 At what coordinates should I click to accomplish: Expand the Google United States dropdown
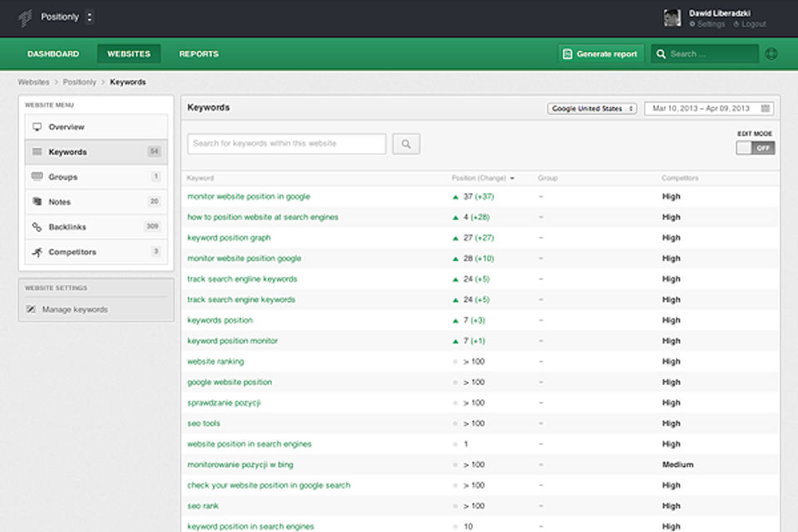point(592,109)
